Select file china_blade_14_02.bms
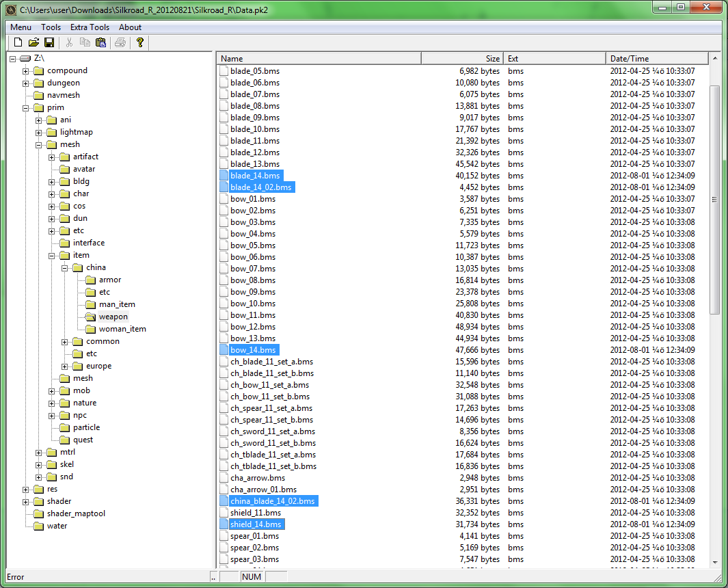 [x=273, y=501]
